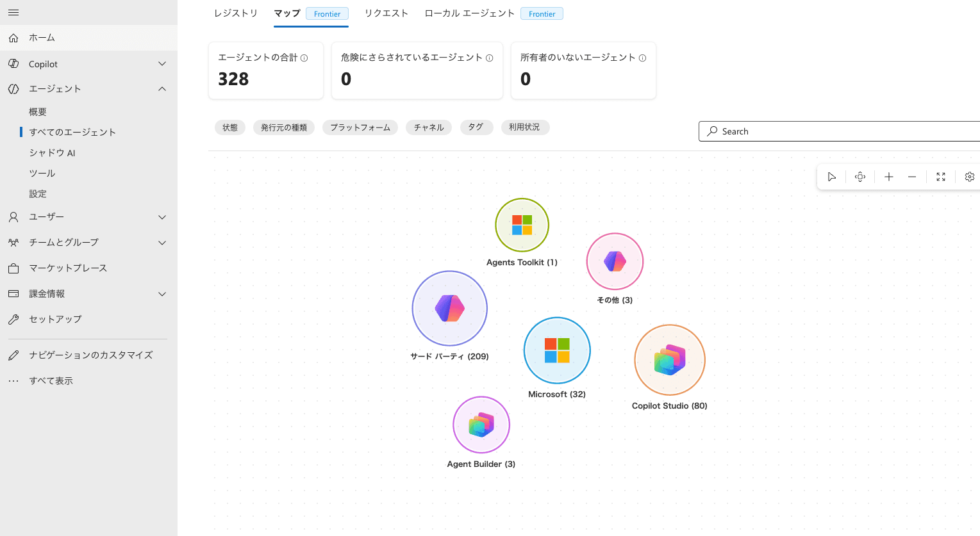Open ツール in the sidebar
980x536 pixels.
42,174
